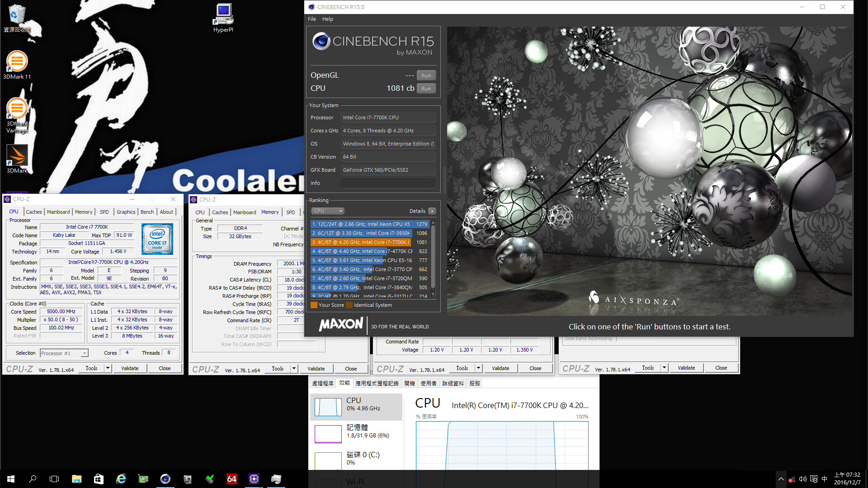Select the memory performance item in Task Manager
868x488 pixels.
click(x=356, y=434)
